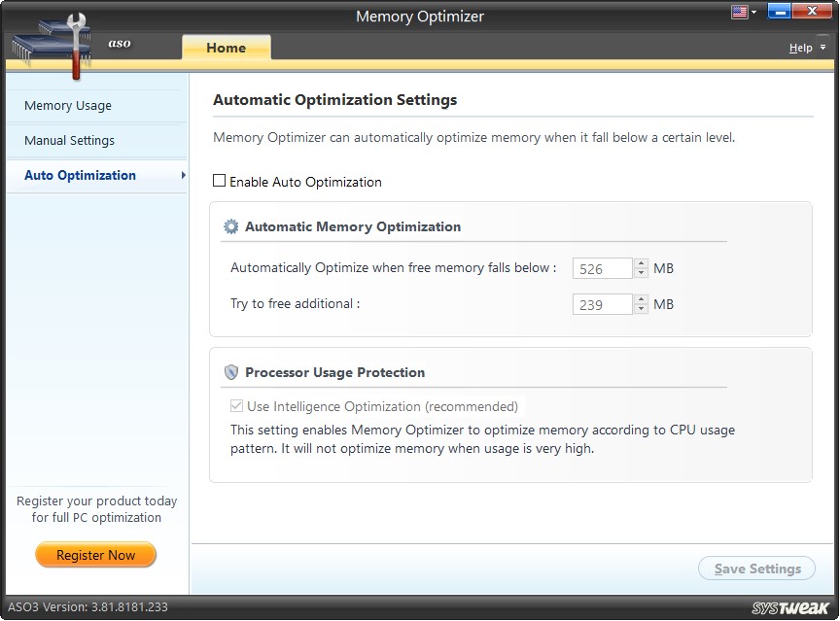Increase the free memory threshold with the up stepper

tap(641, 263)
